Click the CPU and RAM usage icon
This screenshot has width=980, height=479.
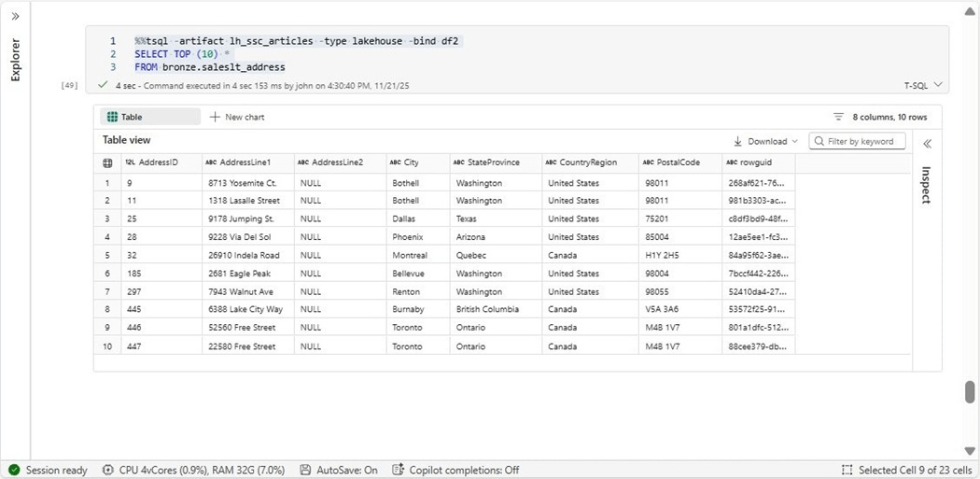[x=108, y=470]
